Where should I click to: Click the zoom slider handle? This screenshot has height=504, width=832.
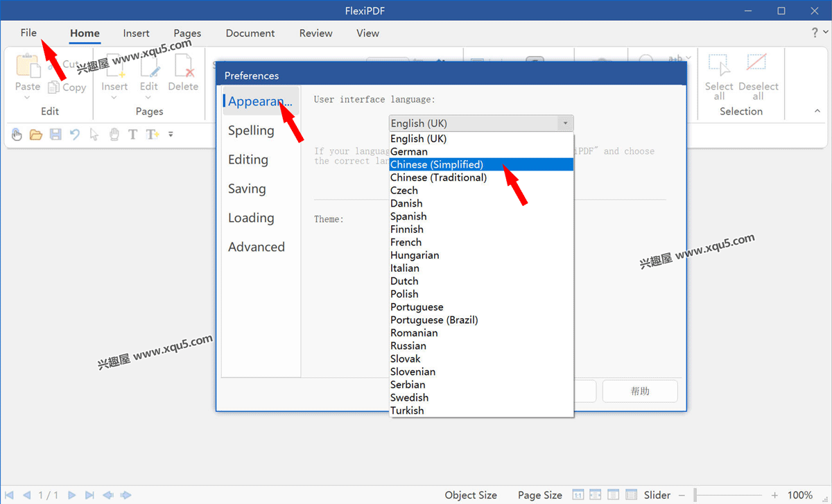click(695, 495)
